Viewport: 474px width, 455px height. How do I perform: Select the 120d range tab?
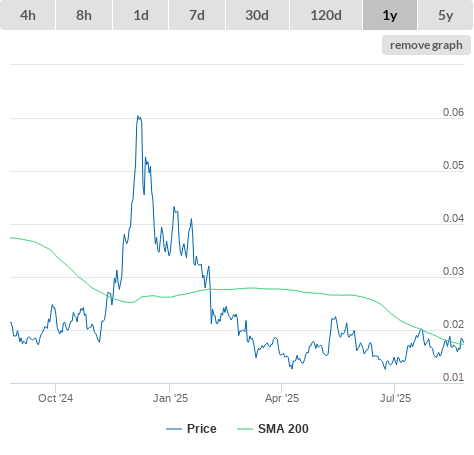(x=326, y=15)
